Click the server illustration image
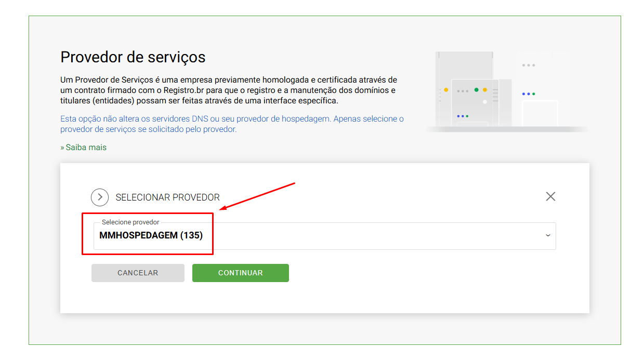The height and width of the screenshot is (360, 644). click(507, 92)
